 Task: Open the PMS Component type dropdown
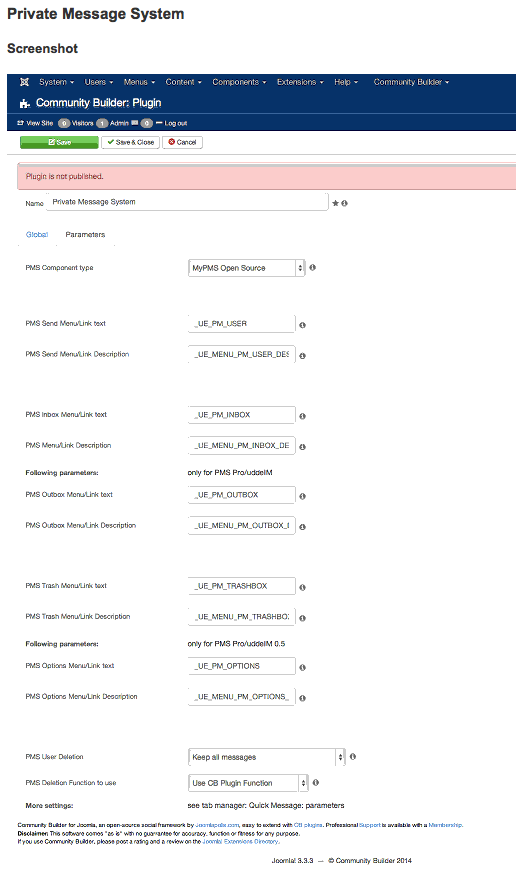coord(247,268)
